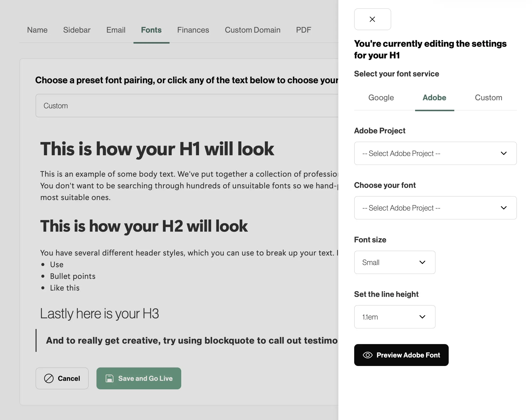Click the floppy disk icon on Save button
This screenshot has height=420, width=532.
110,378
